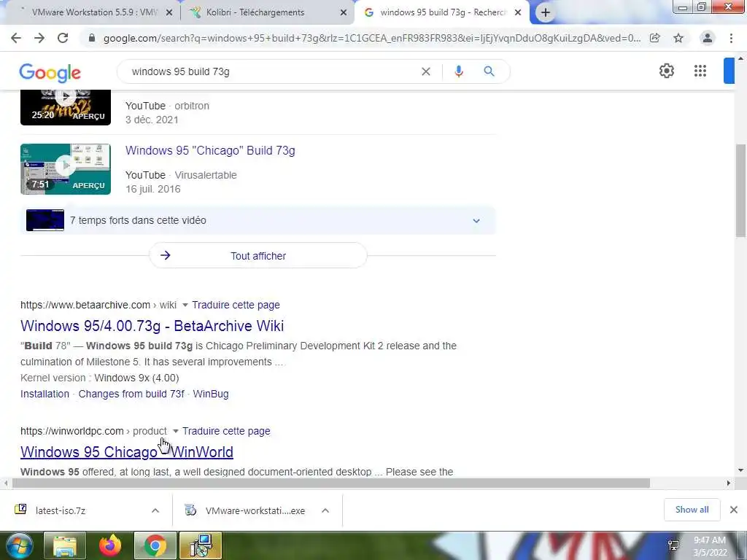Screen dimensions: 747x560
Task: Open betaarchive result options dropdown arrow
Action: pyautogui.click(x=185, y=305)
